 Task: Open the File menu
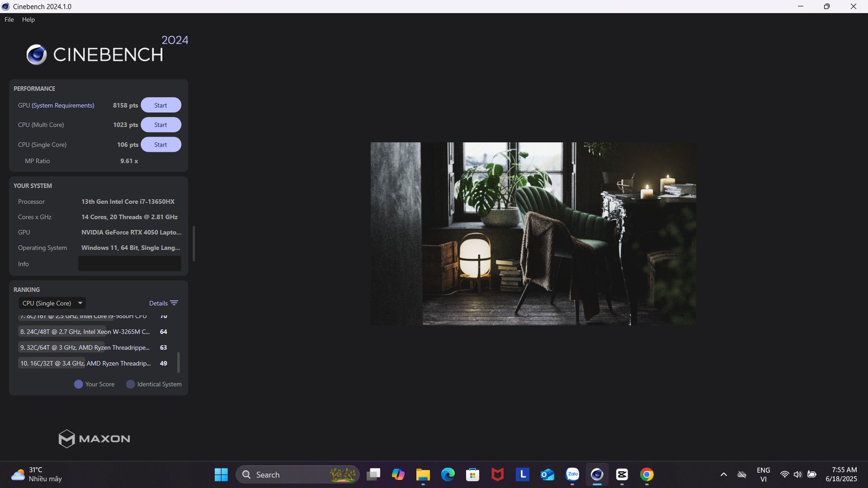click(x=9, y=20)
